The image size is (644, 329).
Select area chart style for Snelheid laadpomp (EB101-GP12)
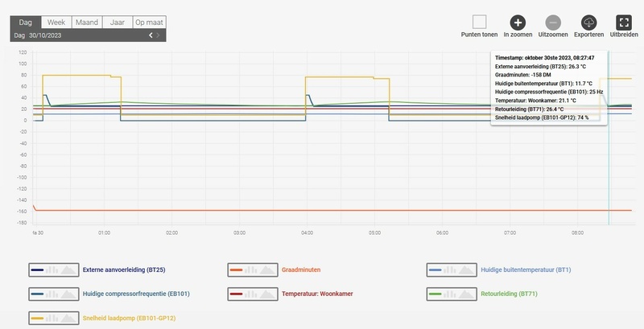tap(68, 318)
